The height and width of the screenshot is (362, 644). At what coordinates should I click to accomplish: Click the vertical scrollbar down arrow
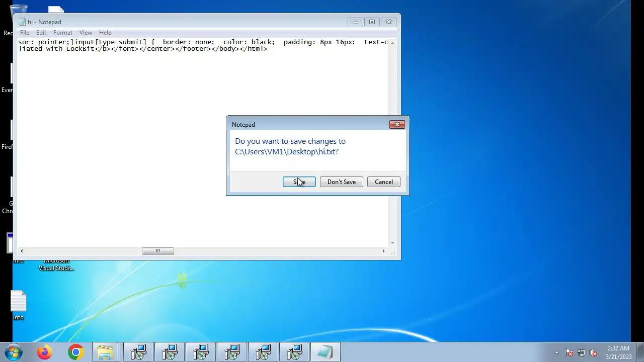point(392,243)
